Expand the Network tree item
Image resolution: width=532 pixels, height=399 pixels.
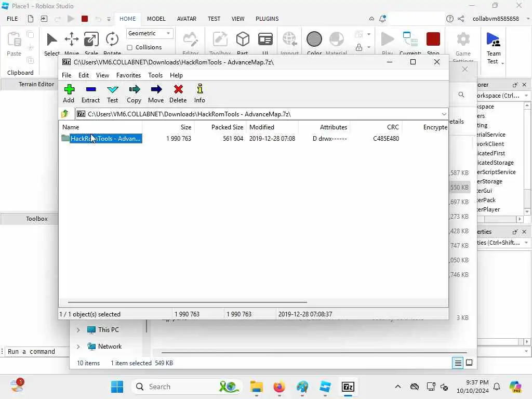(78, 347)
